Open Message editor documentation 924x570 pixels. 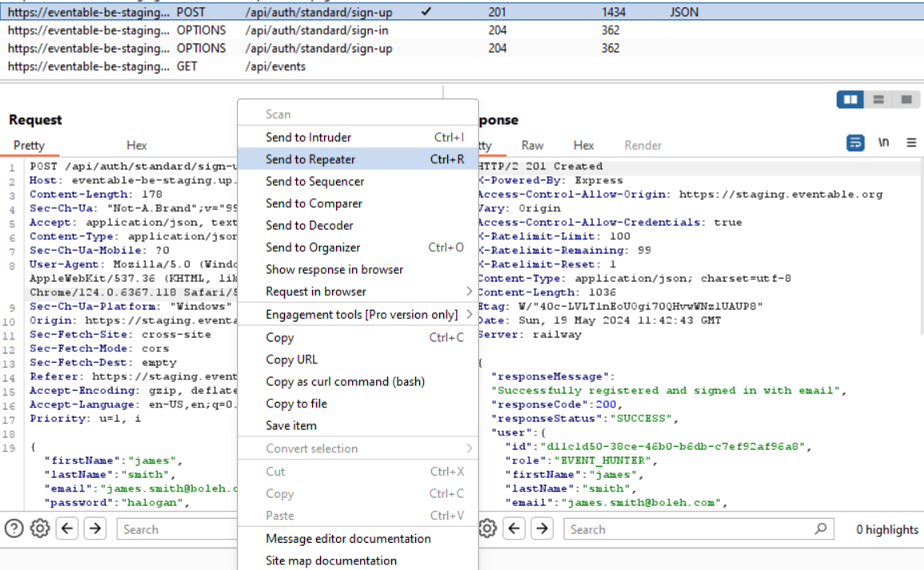[x=358, y=539]
